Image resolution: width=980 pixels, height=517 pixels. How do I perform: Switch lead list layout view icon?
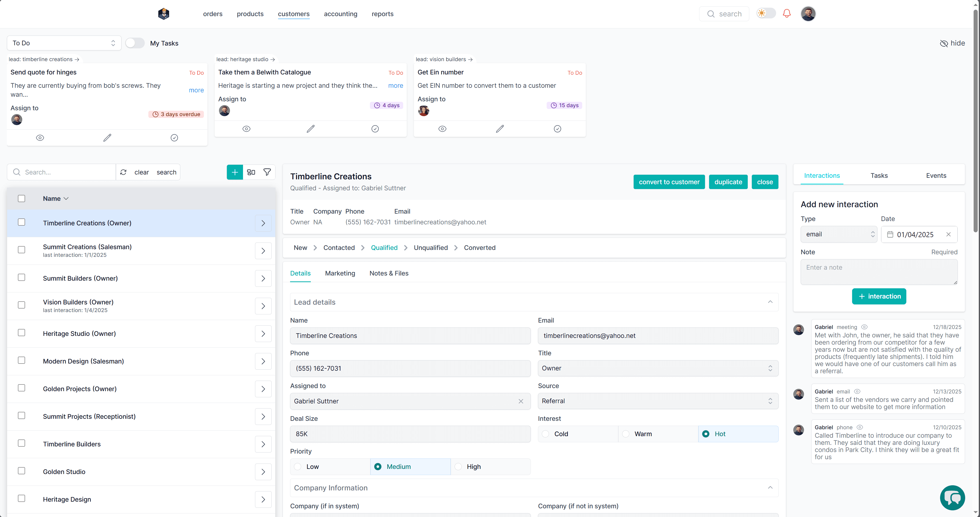[x=251, y=172]
